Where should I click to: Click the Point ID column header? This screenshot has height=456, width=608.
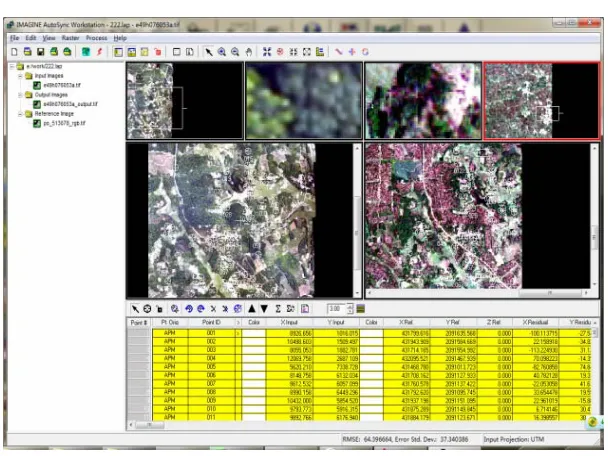[x=211, y=322]
